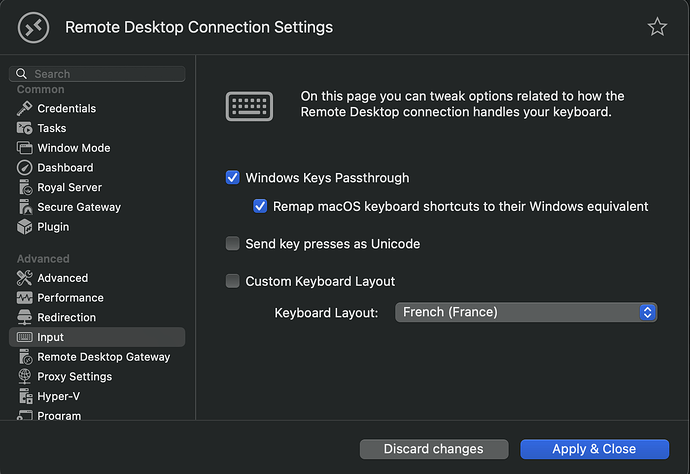Click the Apply & Close button
Image resolution: width=690 pixels, height=474 pixels.
pyautogui.click(x=593, y=449)
